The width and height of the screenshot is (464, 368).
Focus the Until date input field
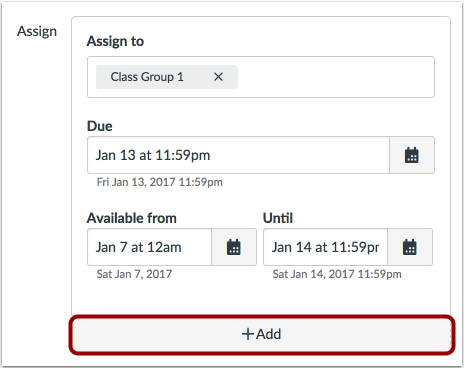(x=325, y=247)
